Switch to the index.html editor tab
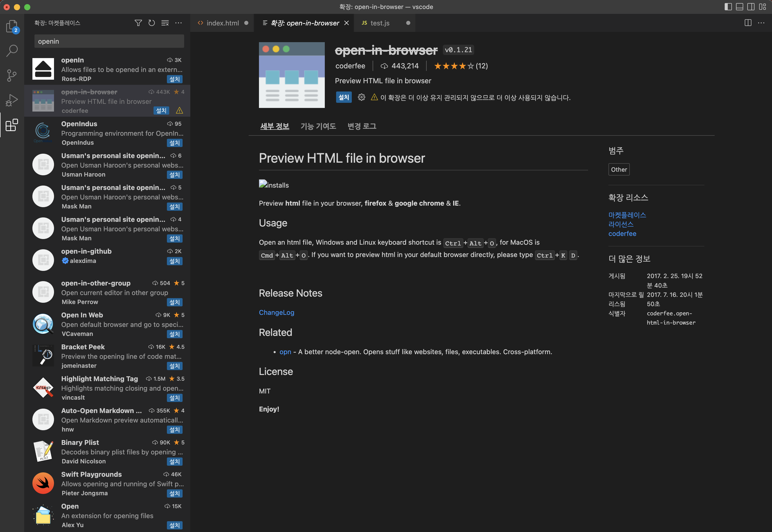This screenshot has width=772, height=532. click(222, 23)
